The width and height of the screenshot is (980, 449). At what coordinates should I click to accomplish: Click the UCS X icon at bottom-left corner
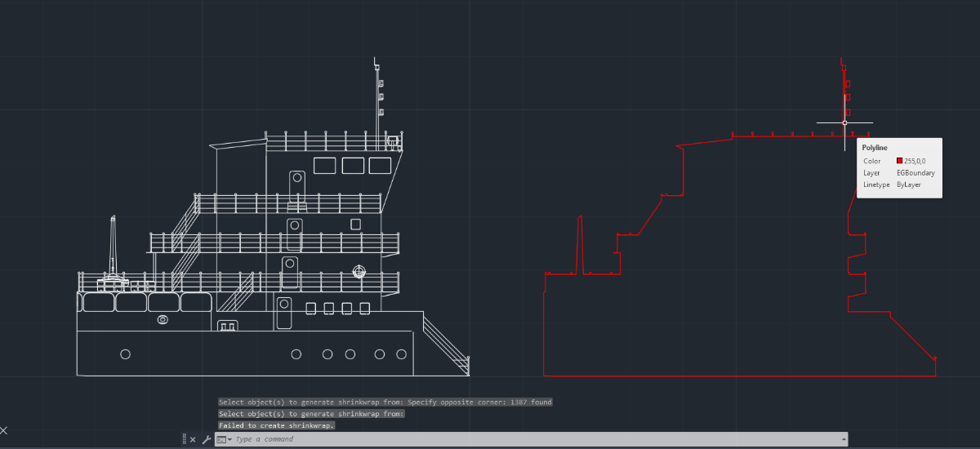[4, 430]
